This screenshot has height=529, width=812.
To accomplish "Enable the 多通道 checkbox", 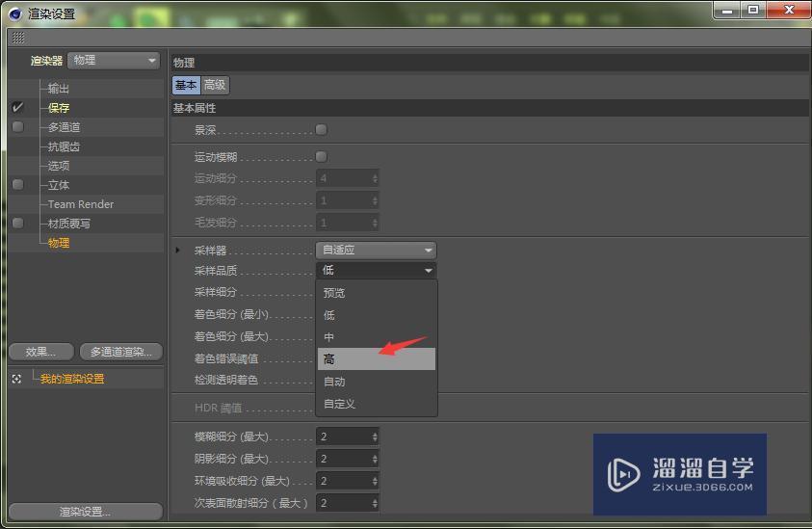I will point(17,127).
